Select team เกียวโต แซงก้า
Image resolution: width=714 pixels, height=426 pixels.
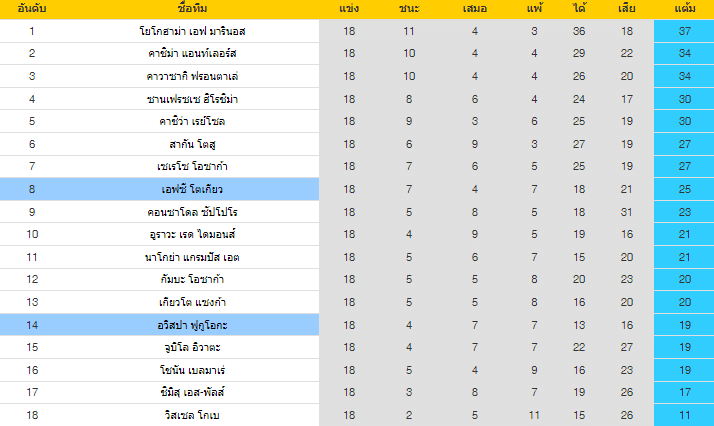coord(192,302)
